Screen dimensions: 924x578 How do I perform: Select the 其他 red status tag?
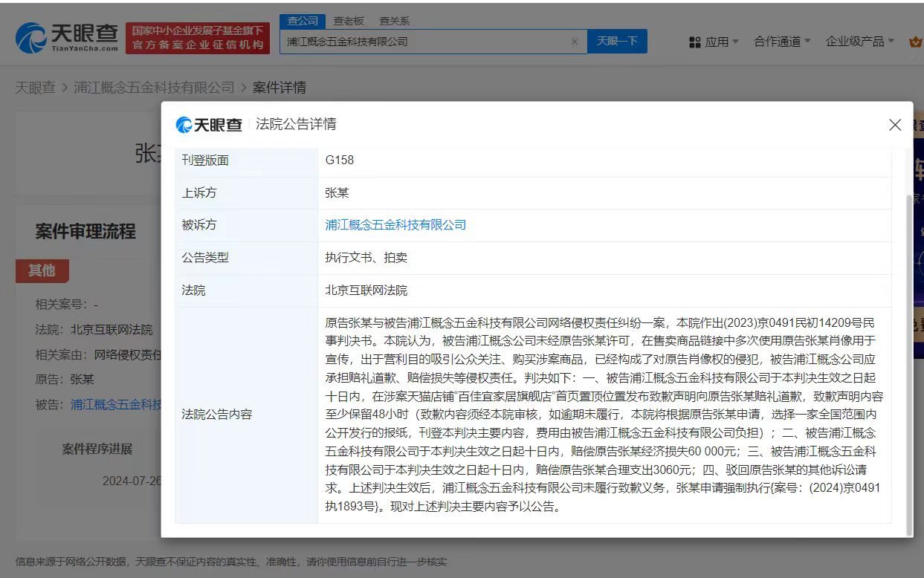point(42,271)
